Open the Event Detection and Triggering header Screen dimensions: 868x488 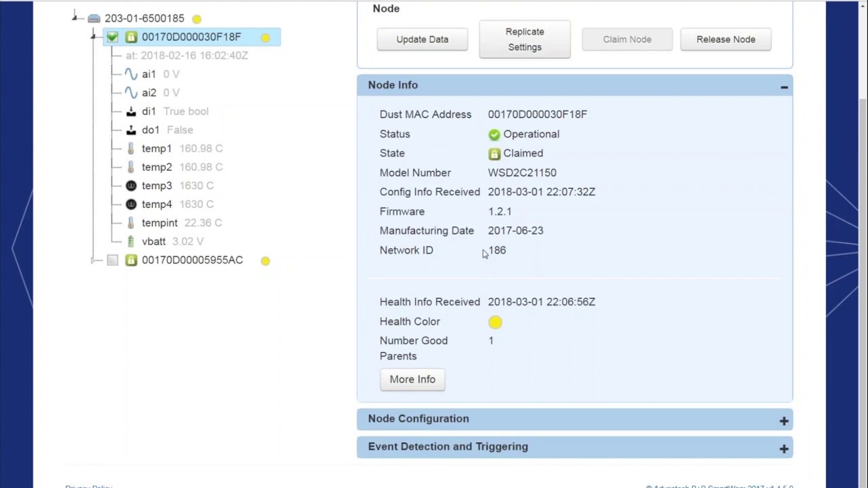574,447
